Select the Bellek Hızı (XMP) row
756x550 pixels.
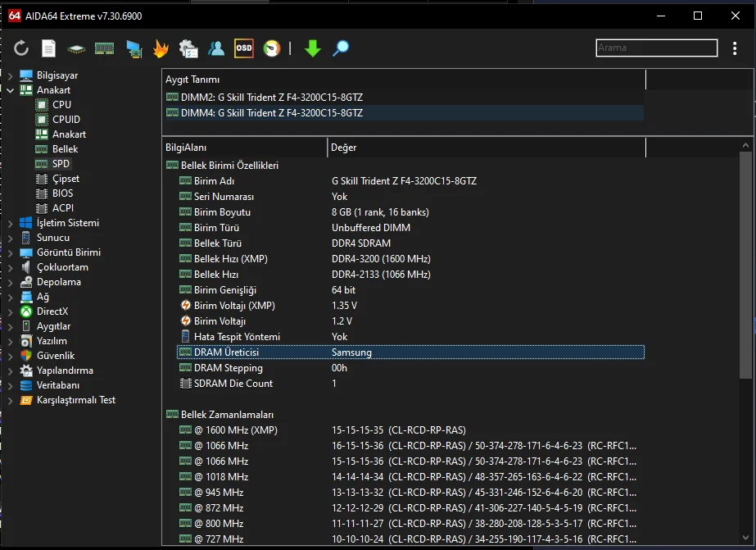pyautogui.click(x=411, y=259)
